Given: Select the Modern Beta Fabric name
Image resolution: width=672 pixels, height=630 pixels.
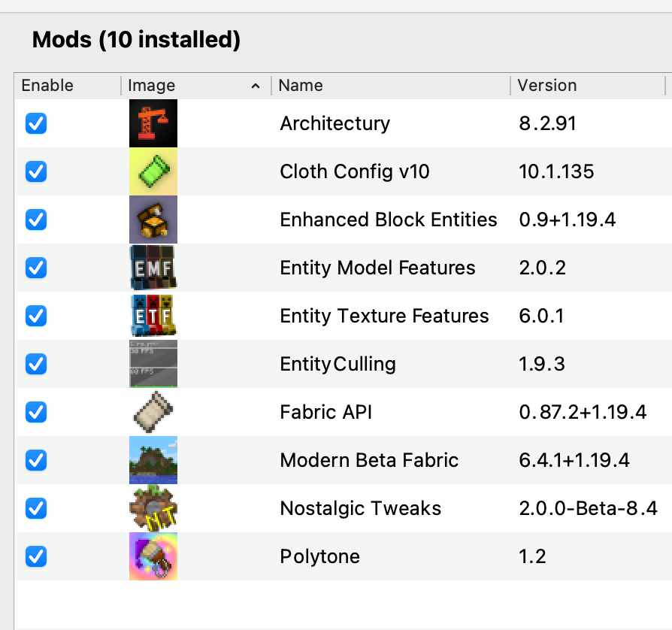Looking at the screenshot, I should pos(369,460).
